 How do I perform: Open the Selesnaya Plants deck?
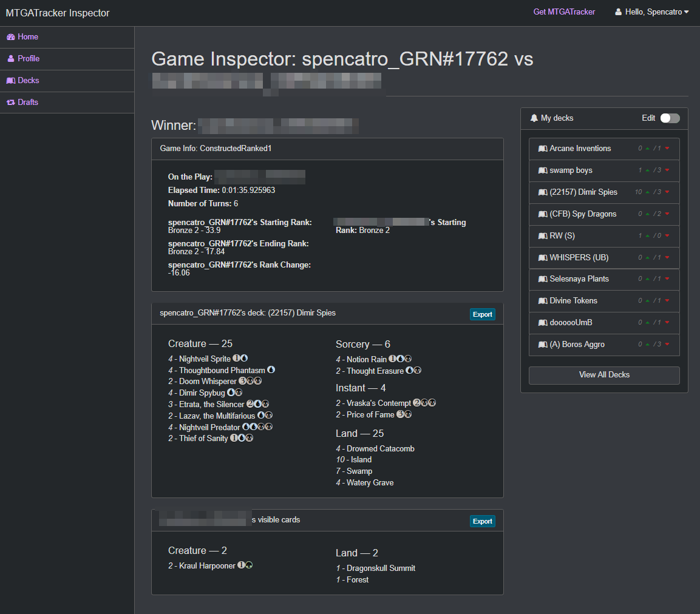[x=604, y=279]
